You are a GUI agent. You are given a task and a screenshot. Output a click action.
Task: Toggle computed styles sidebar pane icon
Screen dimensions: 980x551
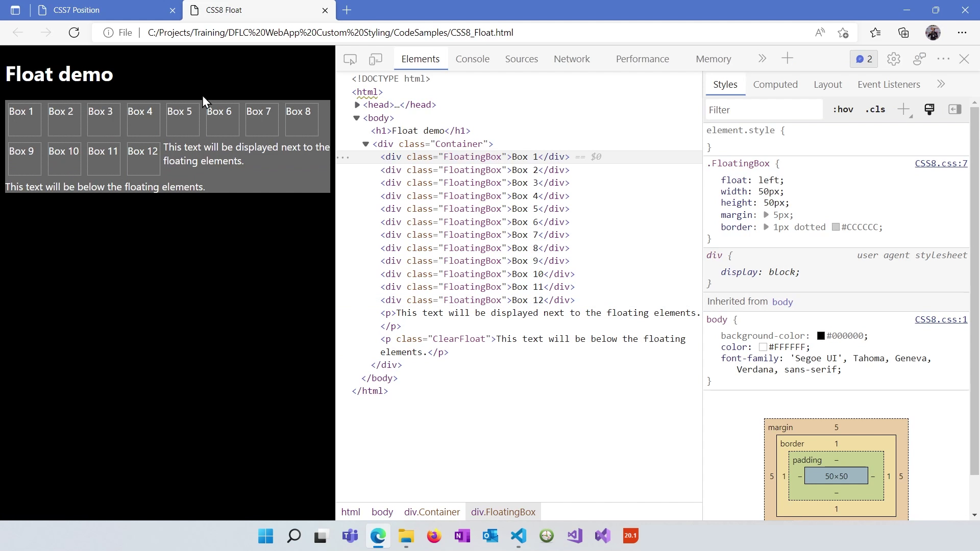click(x=955, y=109)
